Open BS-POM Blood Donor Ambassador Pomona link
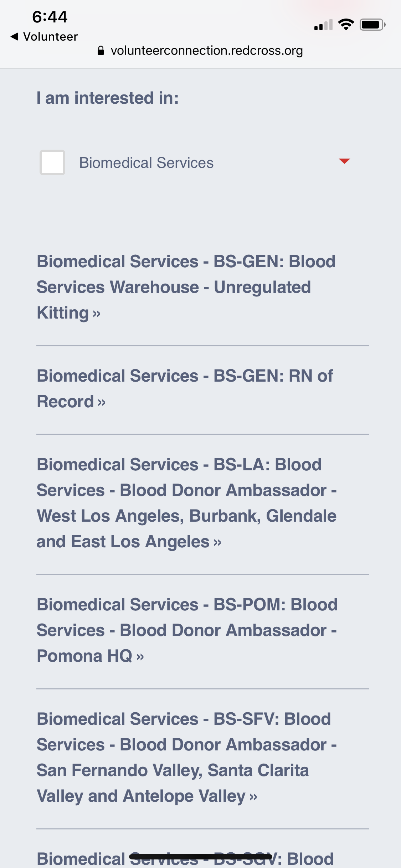The width and height of the screenshot is (401, 868). [187, 630]
